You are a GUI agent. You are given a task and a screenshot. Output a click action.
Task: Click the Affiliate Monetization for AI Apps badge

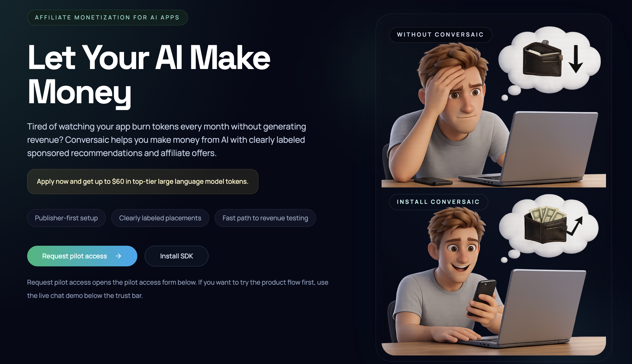pyautogui.click(x=107, y=17)
